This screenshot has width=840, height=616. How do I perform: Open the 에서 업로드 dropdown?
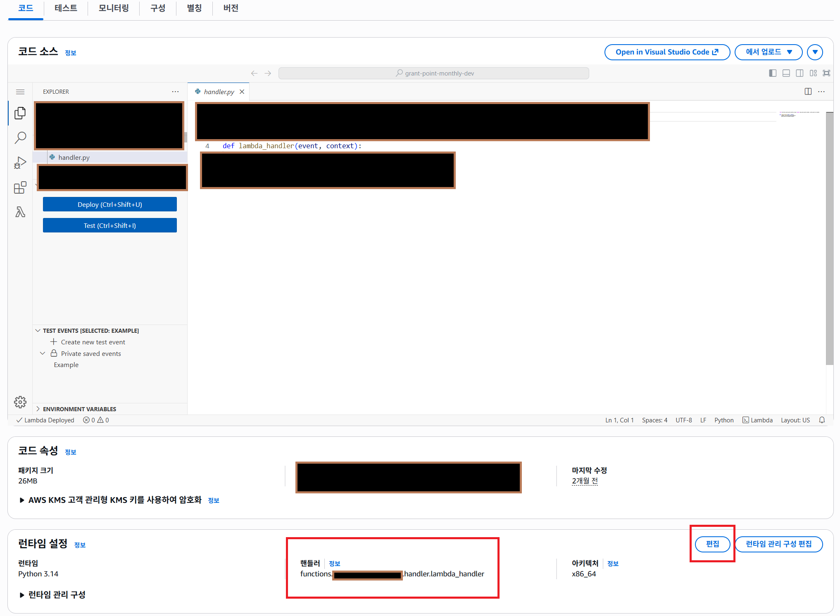coord(768,52)
